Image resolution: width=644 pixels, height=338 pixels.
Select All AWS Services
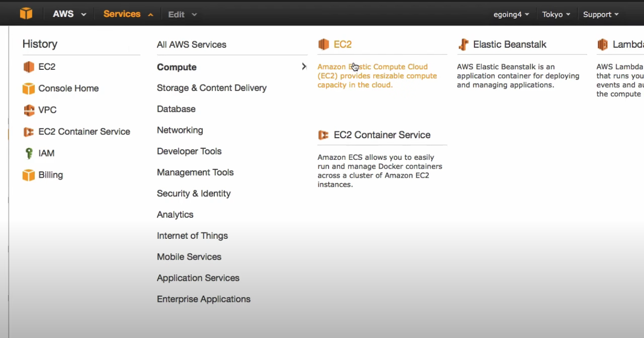(192, 44)
